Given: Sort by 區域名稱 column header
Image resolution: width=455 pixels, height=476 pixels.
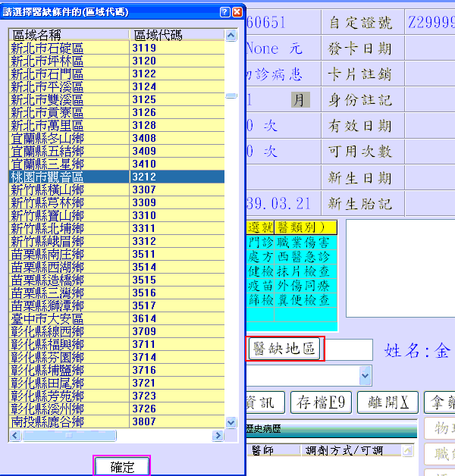Looking at the screenshot, I should point(68,35).
